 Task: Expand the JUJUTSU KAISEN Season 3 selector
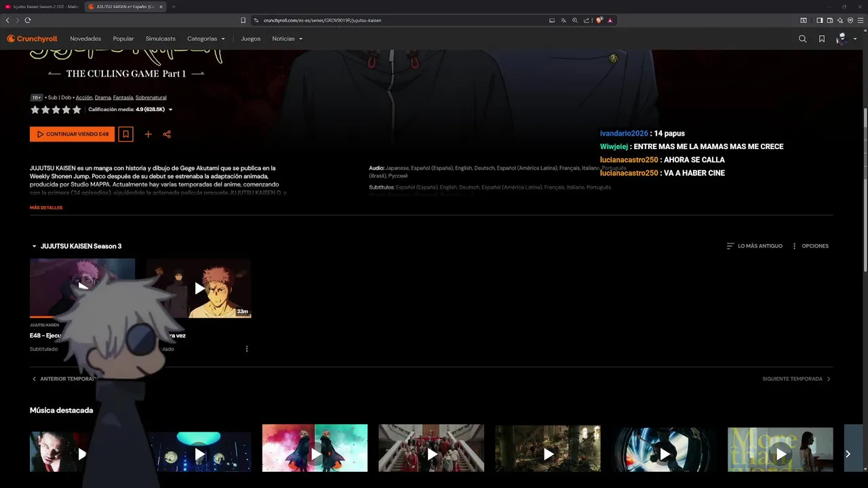coord(76,246)
